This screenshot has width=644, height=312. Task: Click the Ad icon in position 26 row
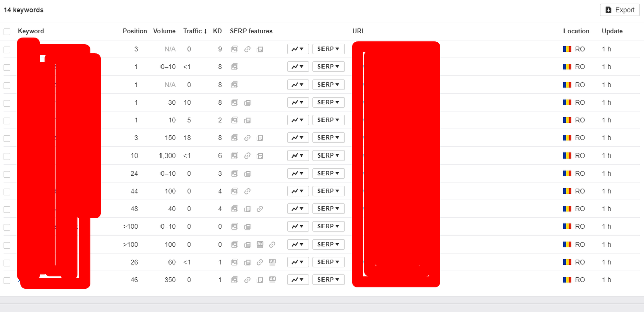click(272, 262)
